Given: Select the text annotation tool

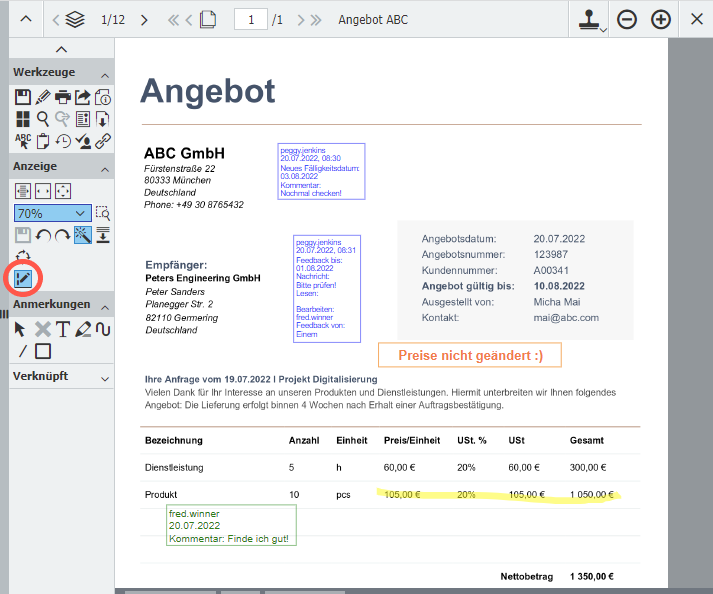Looking at the screenshot, I should click(62, 329).
